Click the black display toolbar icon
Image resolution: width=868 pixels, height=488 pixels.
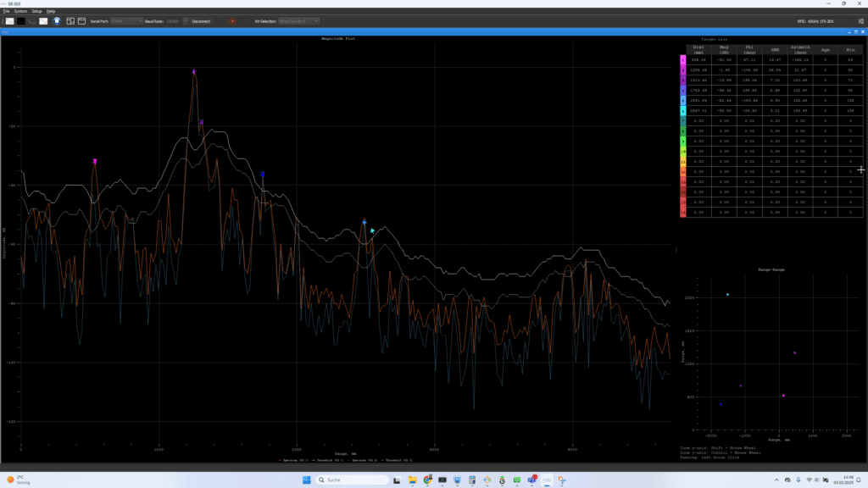[x=21, y=20]
